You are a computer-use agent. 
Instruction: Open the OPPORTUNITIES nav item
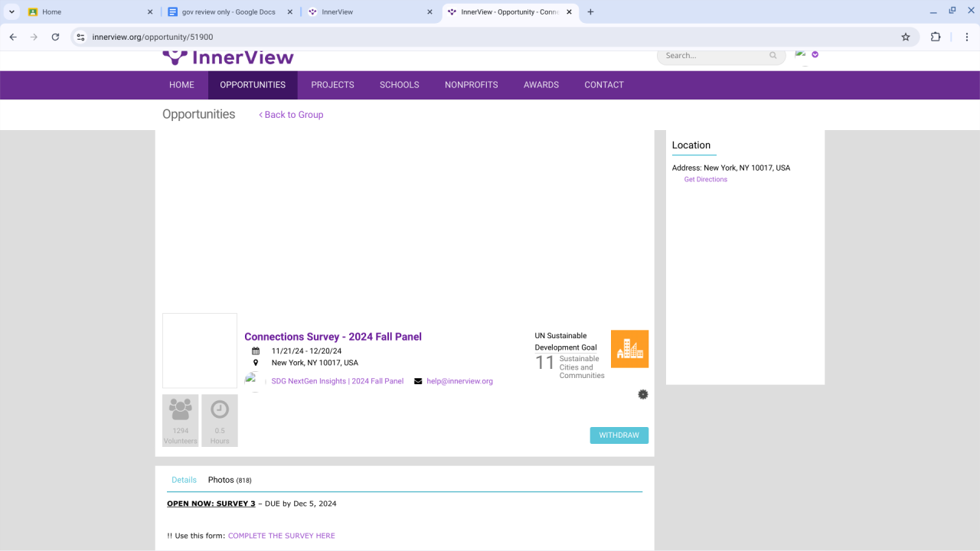click(x=253, y=85)
